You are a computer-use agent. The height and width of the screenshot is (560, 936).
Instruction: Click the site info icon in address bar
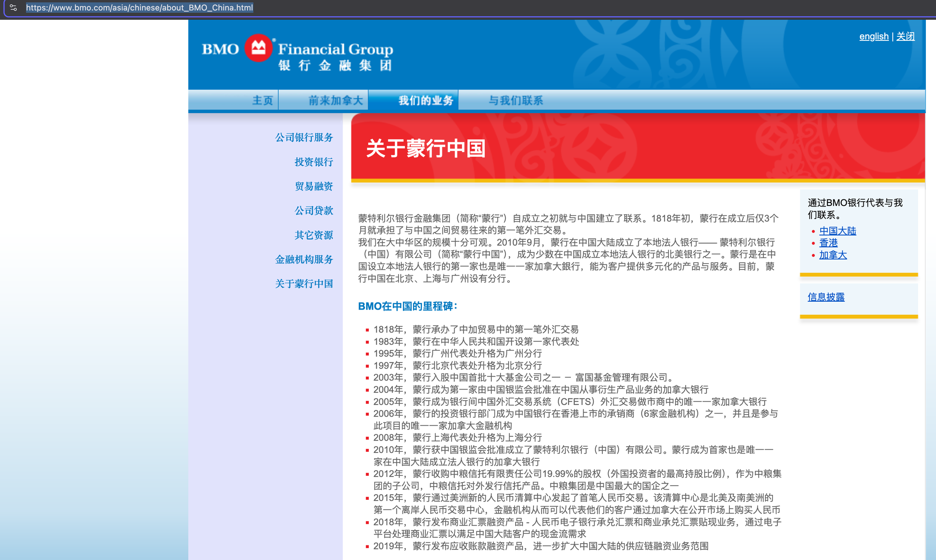13,7
